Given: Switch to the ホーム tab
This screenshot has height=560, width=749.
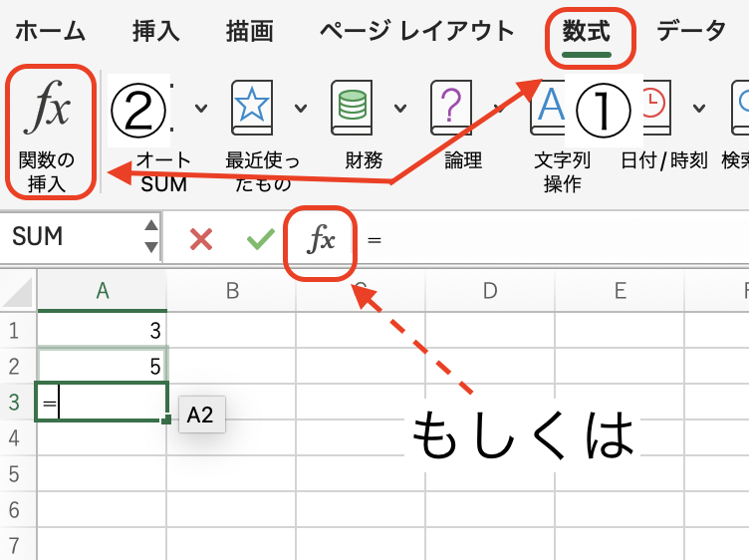Looking at the screenshot, I should (x=50, y=32).
